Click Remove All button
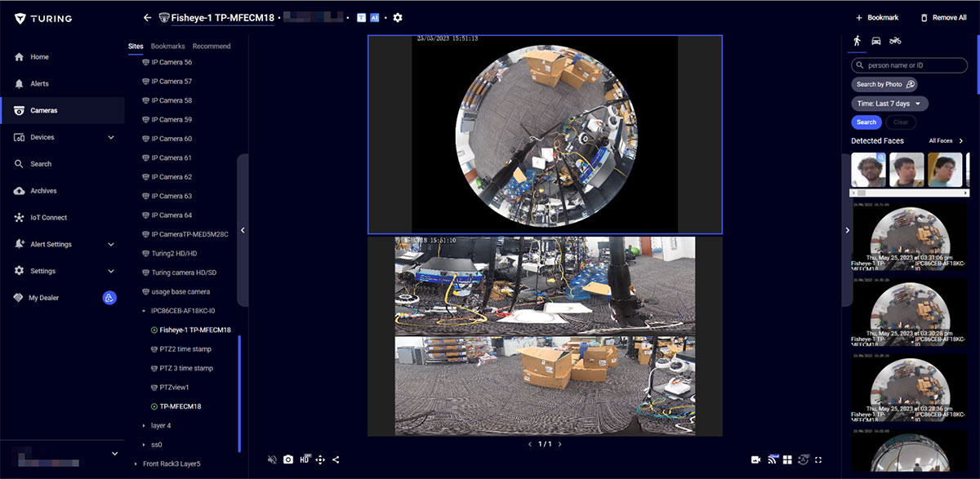 click(943, 17)
